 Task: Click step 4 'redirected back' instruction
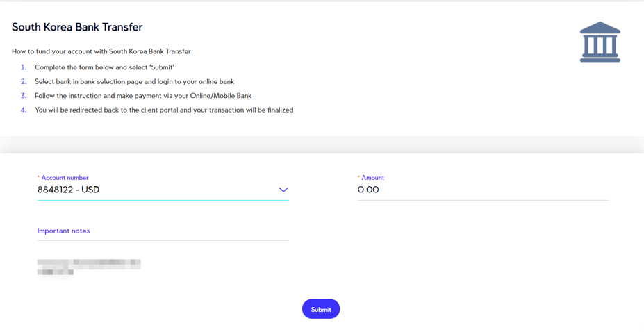point(164,110)
